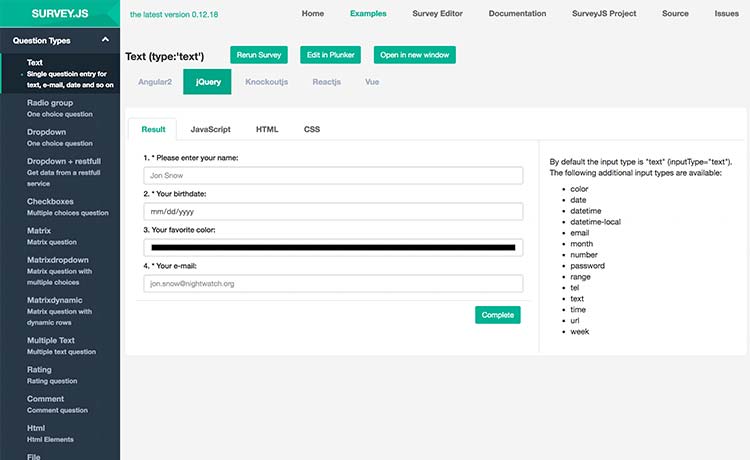
Task: Click the Rerun Survey button
Action: (259, 55)
